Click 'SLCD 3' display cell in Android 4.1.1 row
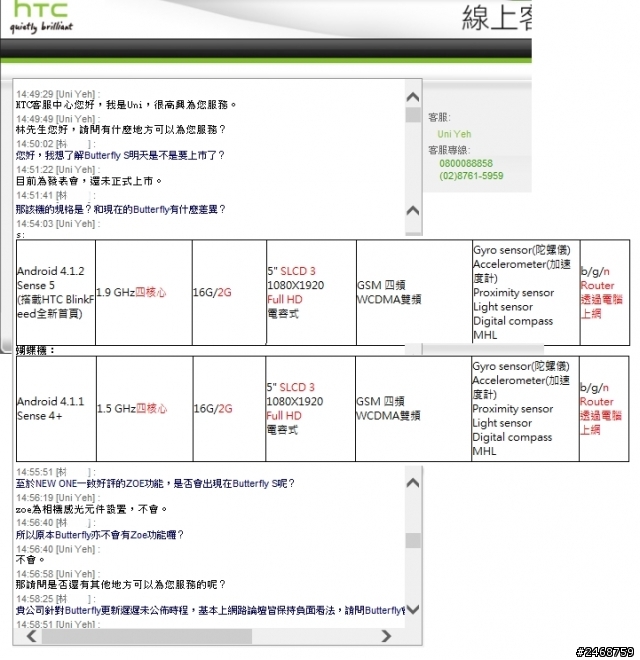The image size is (640, 660). 311,409
